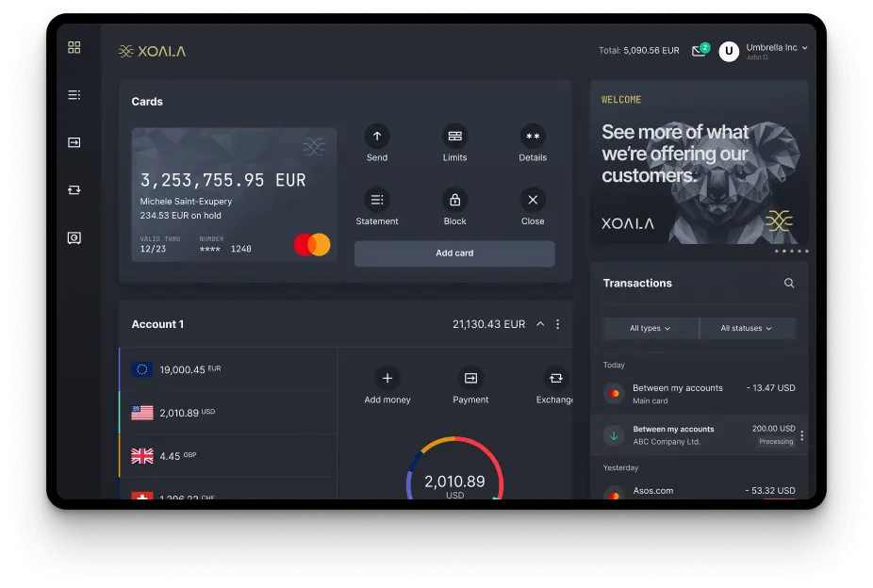The image size is (873, 588).
Task: Click the Account 1 Payment icon
Action: (x=470, y=378)
